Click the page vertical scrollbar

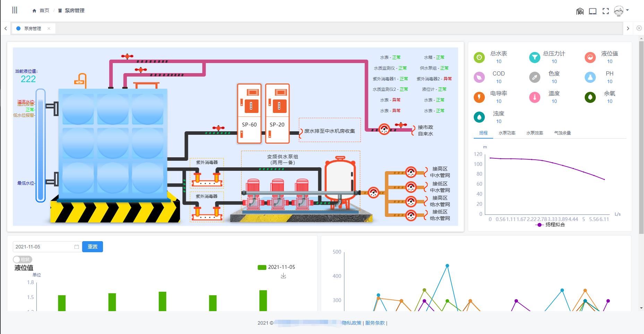click(641, 138)
